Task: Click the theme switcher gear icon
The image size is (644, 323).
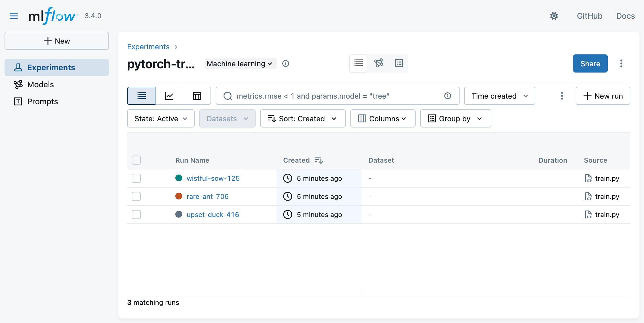Action: pos(554,16)
